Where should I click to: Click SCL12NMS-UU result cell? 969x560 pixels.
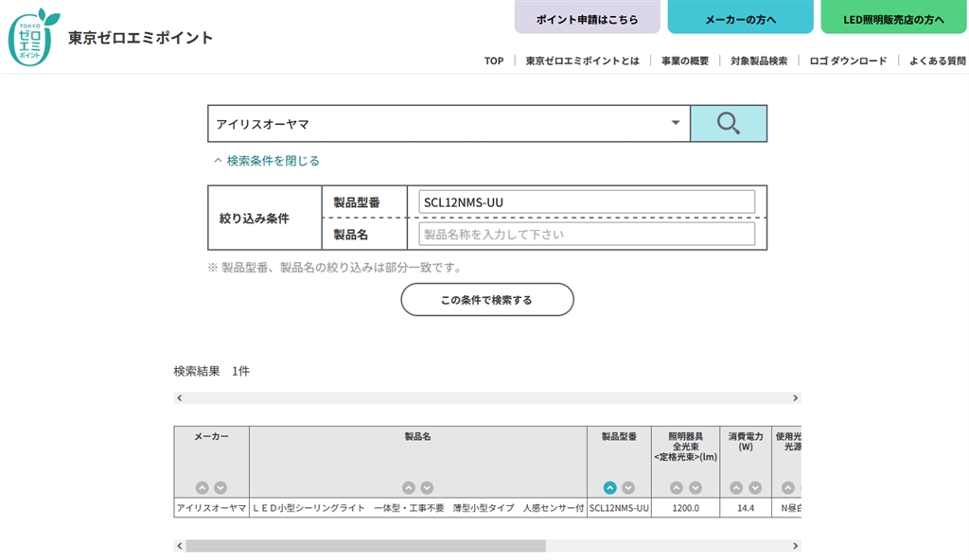pyautogui.click(x=619, y=508)
